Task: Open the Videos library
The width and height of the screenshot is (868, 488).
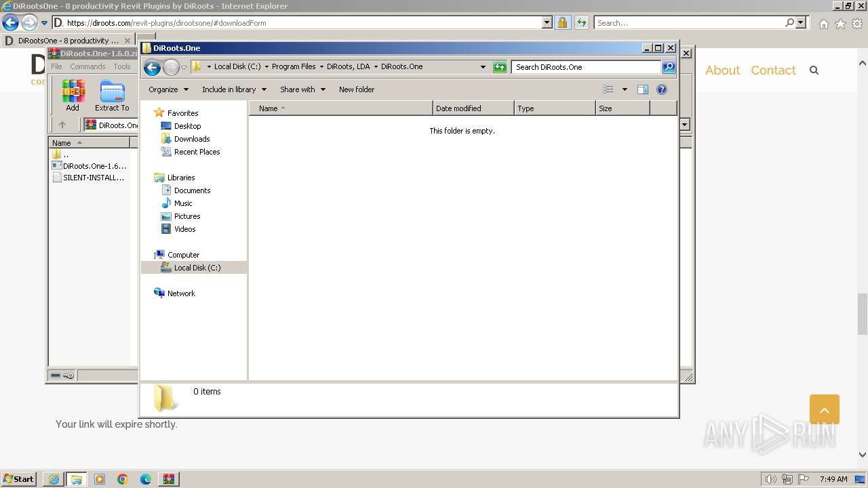Action: tap(184, 229)
